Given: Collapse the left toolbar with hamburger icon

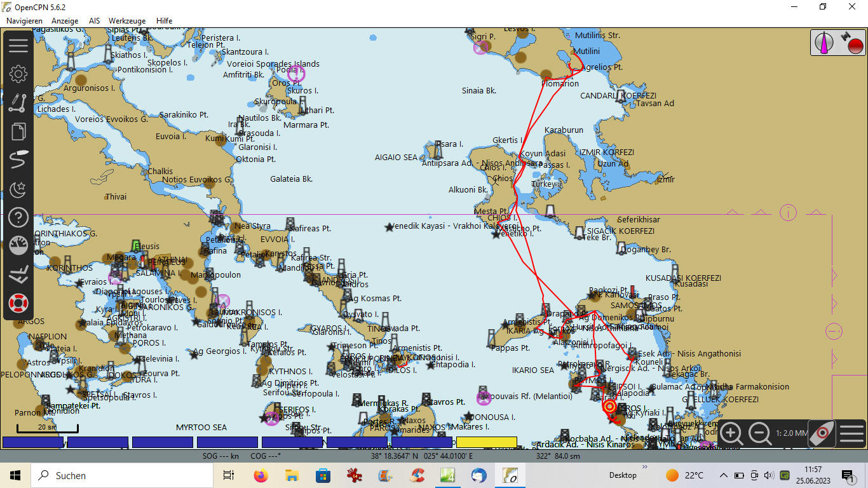Looking at the screenshot, I should pos(18,45).
